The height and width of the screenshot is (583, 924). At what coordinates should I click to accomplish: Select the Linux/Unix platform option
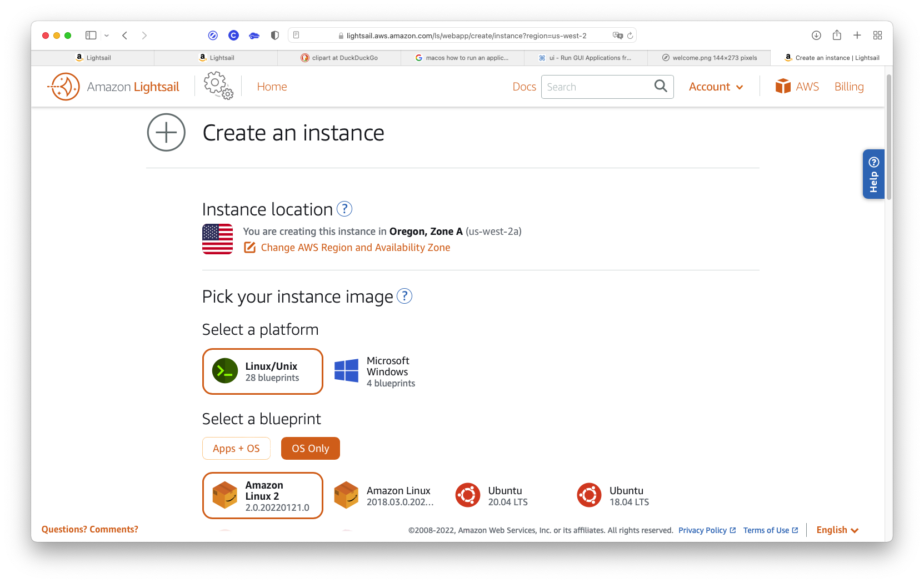click(263, 371)
